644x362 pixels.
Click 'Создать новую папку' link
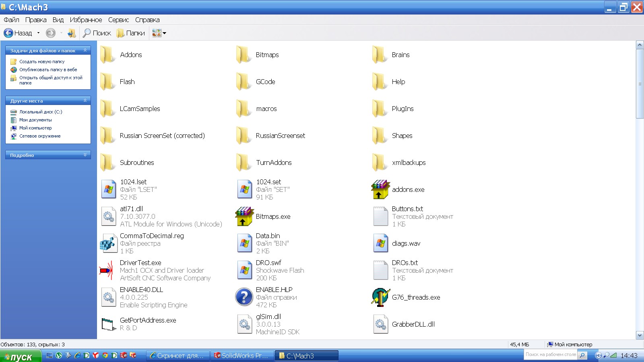pos(42,62)
